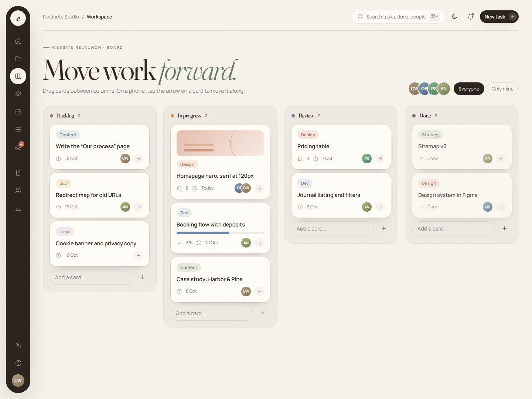Click the Workspace breadcrumb
Screen dimensions: 532x399
tap(99, 17)
